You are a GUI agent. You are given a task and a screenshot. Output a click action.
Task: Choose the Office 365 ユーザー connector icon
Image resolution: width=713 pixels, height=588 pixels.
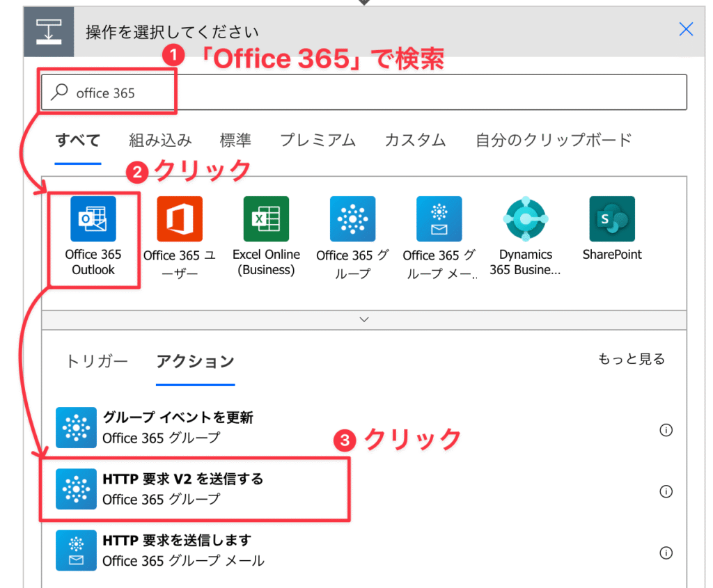(180, 218)
